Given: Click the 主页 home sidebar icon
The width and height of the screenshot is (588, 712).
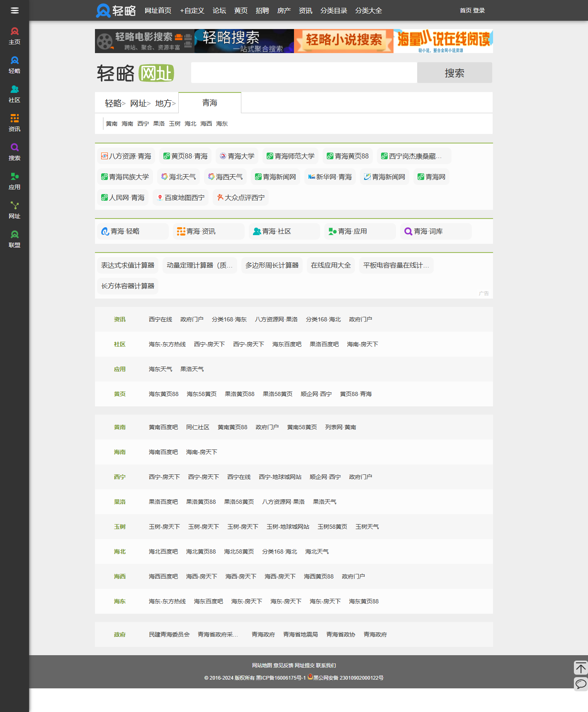Looking at the screenshot, I should [15, 36].
